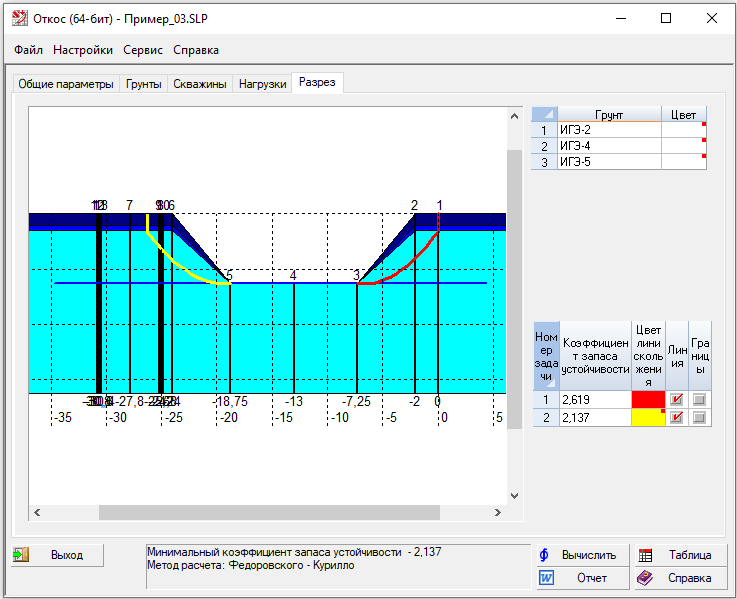Select the ИГЭ-4 soil row cell
737x599 pixels.
tap(608, 146)
